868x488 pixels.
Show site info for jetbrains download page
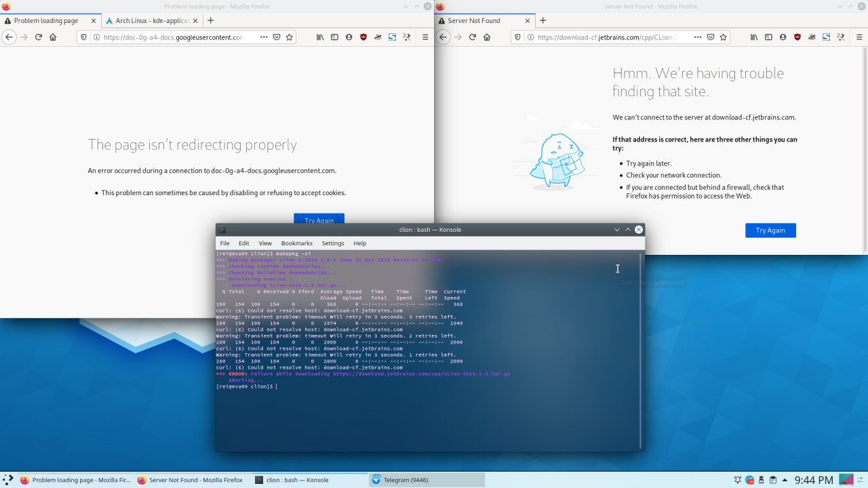[530, 37]
